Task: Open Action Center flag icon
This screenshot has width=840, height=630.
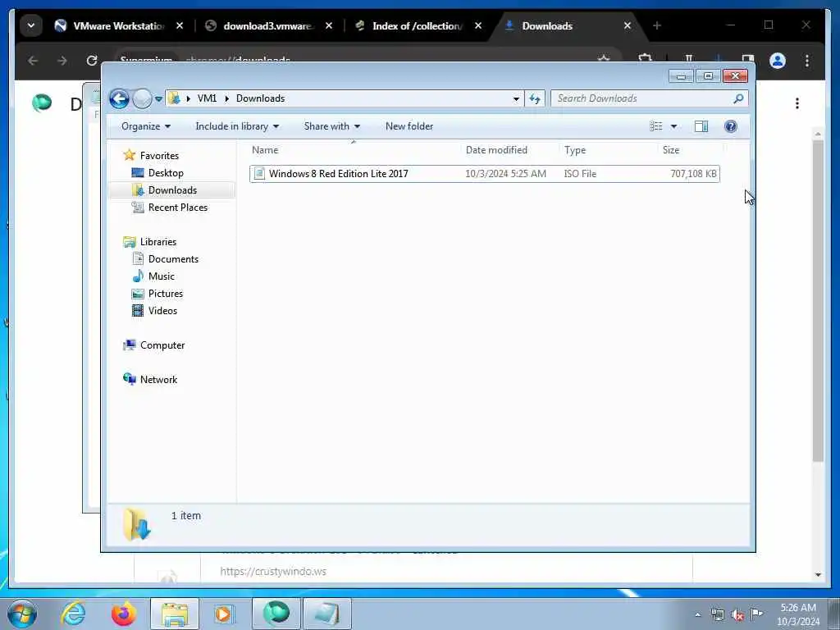Action: (x=756, y=614)
